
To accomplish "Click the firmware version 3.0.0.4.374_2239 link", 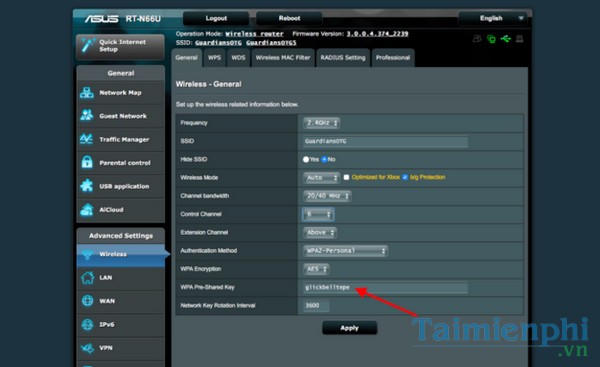I will 377,34.
